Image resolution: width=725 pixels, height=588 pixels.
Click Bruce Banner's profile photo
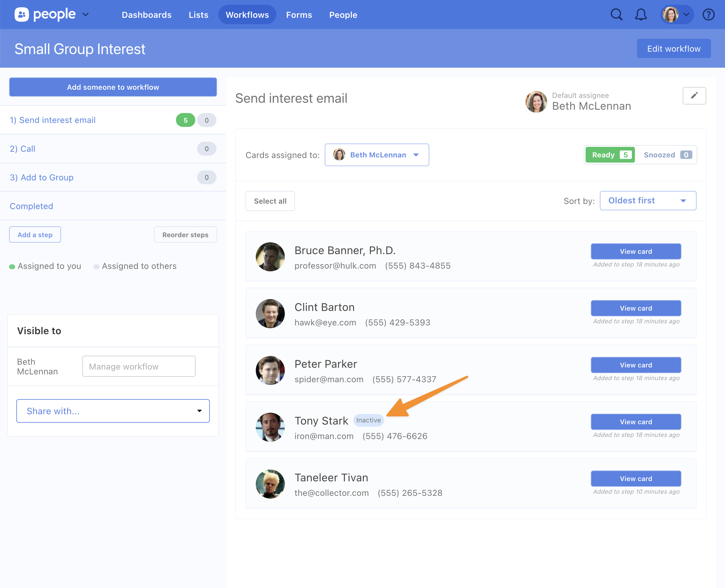(270, 257)
